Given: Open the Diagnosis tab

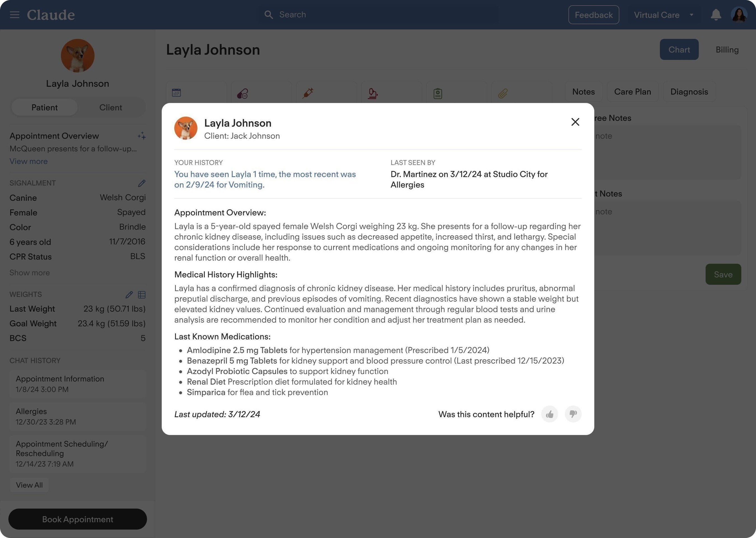Looking at the screenshot, I should 689,92.
